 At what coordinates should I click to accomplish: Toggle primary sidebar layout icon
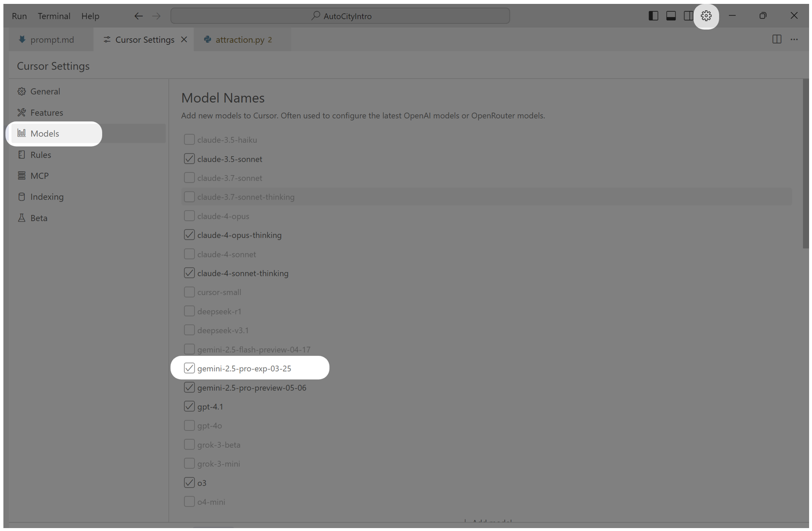point(653,16)
